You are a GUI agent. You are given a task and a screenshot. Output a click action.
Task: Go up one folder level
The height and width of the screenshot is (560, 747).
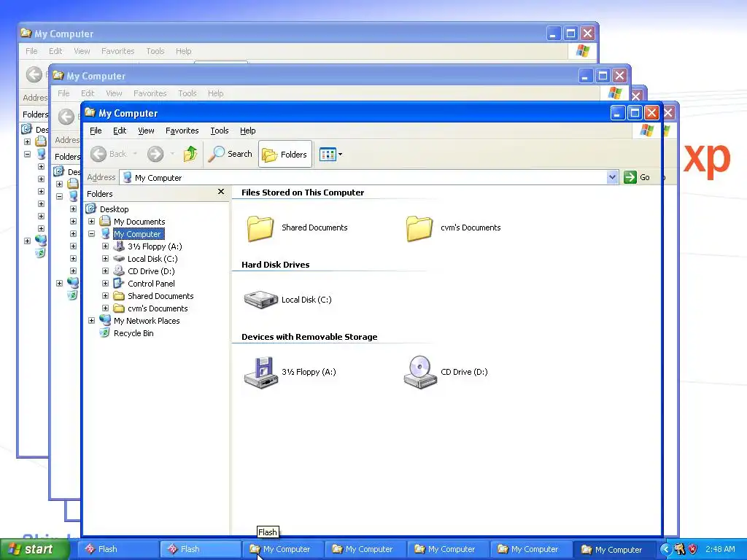[x=190, y=154]
